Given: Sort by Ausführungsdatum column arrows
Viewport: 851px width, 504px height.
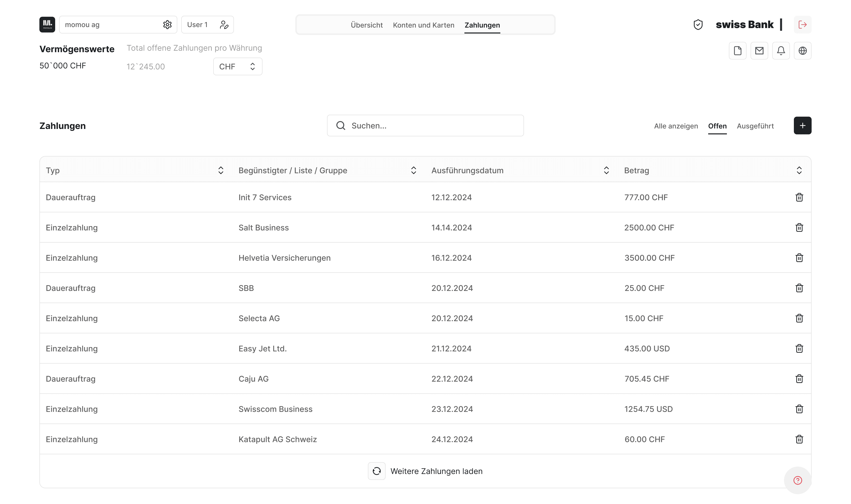Looking at the screenshot, I should point(606,171).
